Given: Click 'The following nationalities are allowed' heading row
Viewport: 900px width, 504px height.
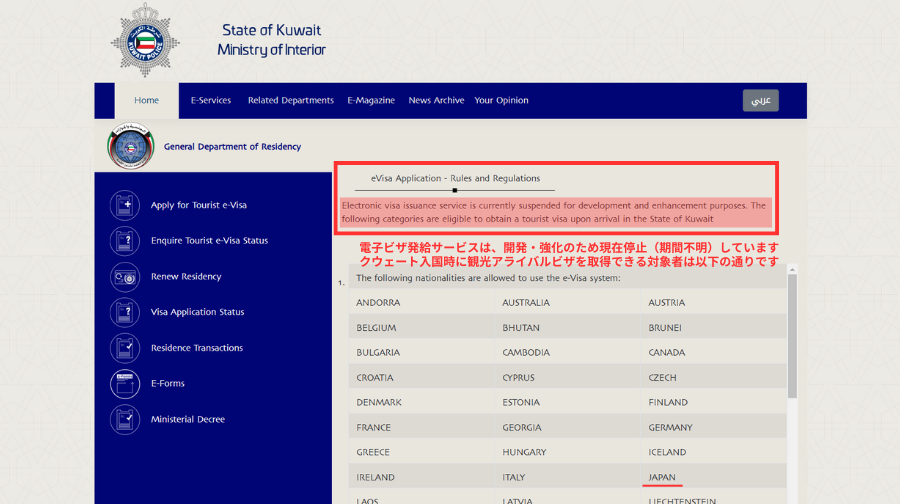Looking at the screenshot, I should pos(567,278).
